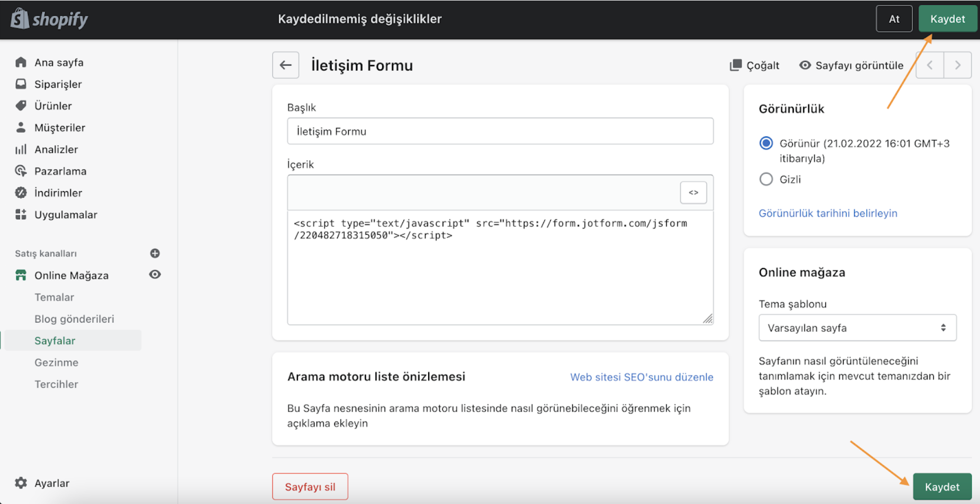Select the Gizli radio option
980x504 pixels.
tap(766, 179)
